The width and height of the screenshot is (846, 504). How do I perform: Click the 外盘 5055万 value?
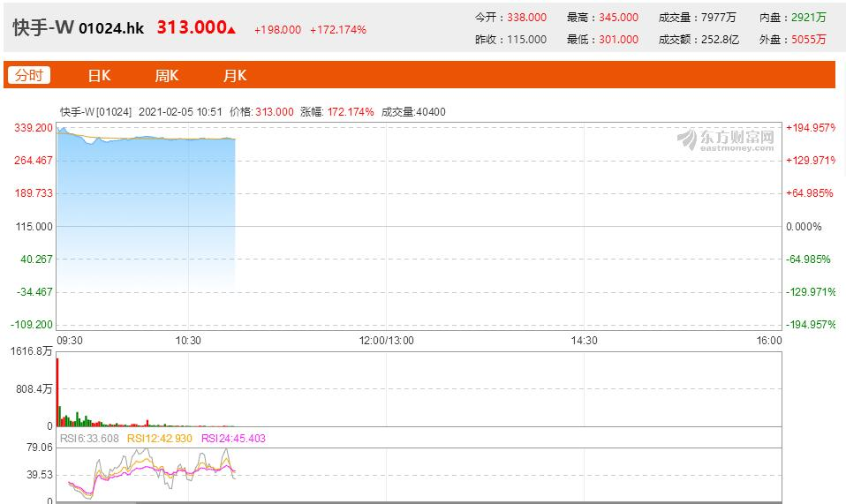coord(809,40)
